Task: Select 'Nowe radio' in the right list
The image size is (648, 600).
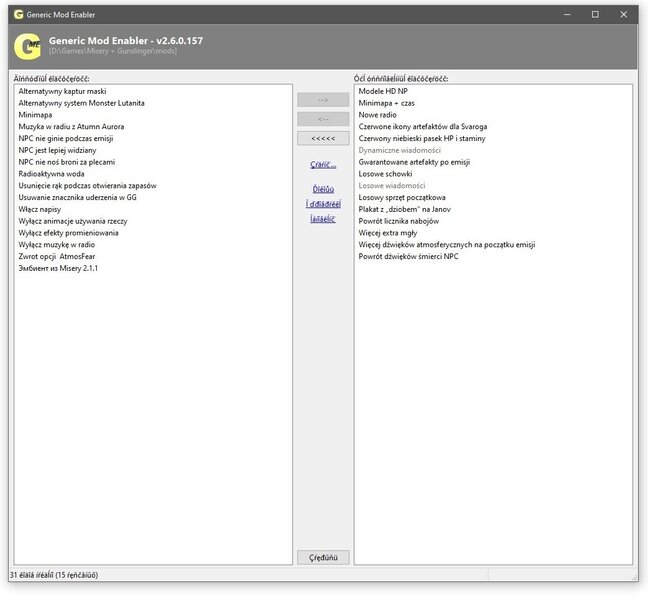Action: 378,115
